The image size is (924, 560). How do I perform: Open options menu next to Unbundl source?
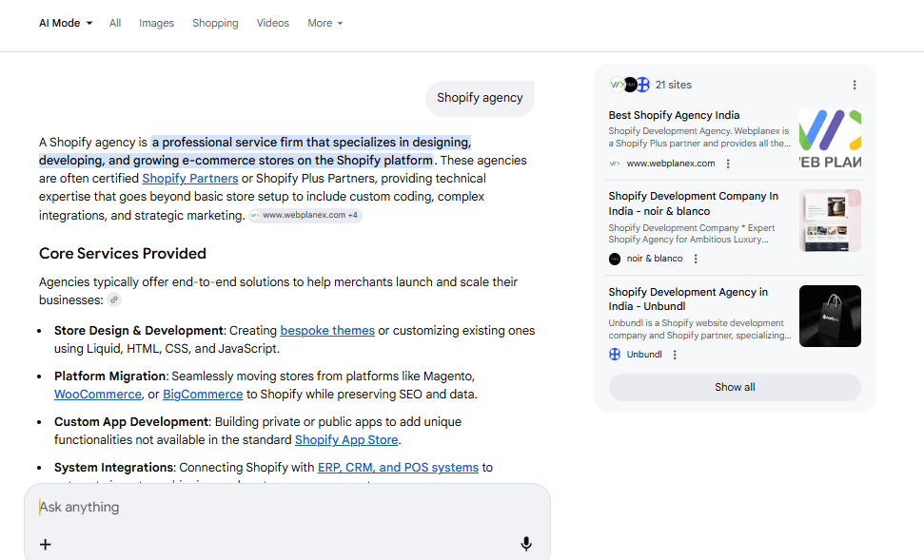(675, 355)
